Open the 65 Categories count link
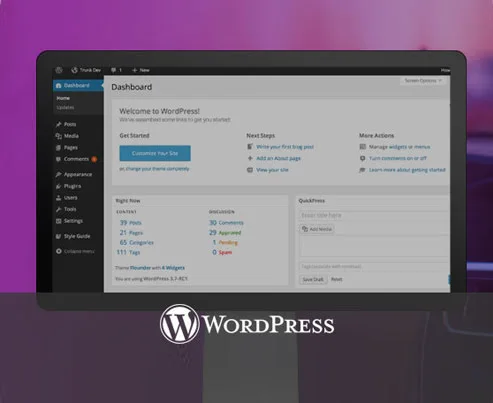The height and width of the screenshot is (403, 493). pyautogui.click(x=137, y=242)
